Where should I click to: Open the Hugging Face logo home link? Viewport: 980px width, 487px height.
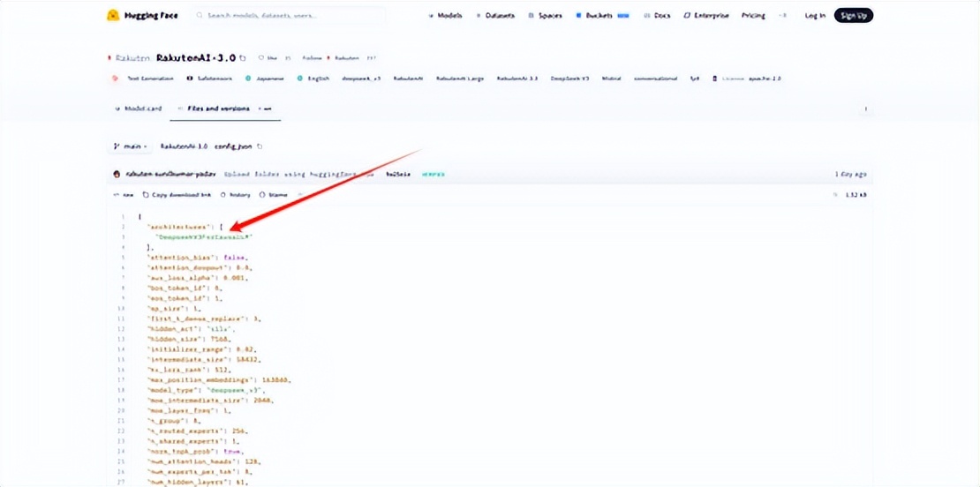[142, 16]
